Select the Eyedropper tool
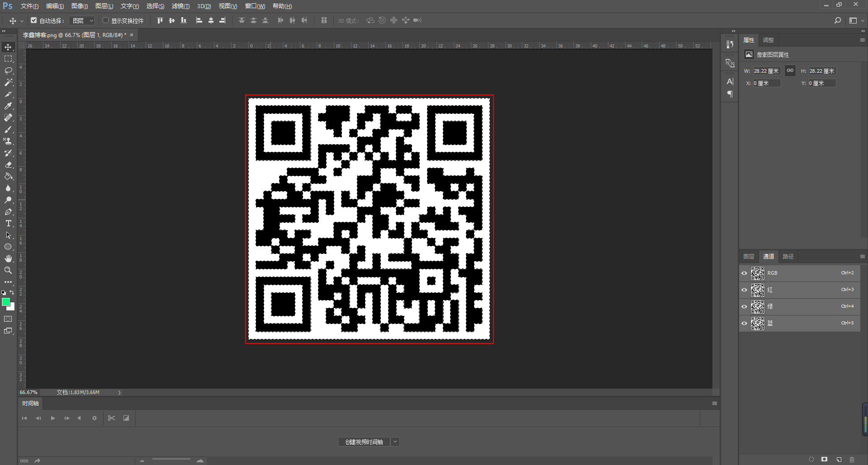This screenshot has height=465, width=868. 8,106
